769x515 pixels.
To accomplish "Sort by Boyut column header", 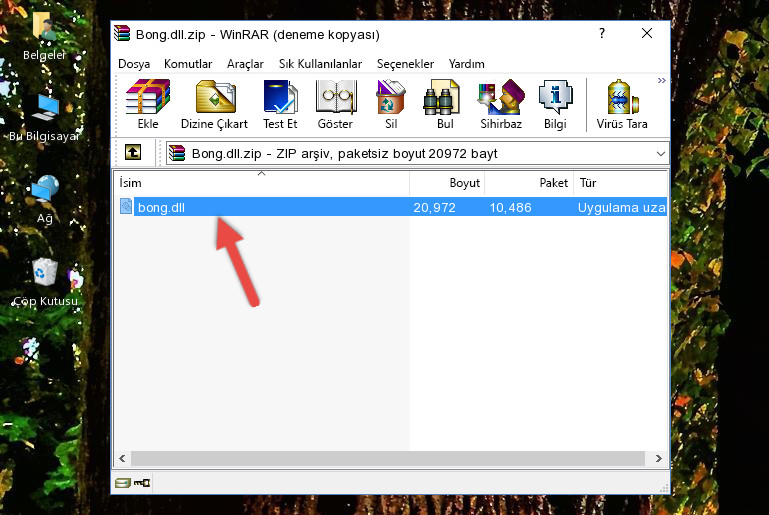I will tap(447, 182).
